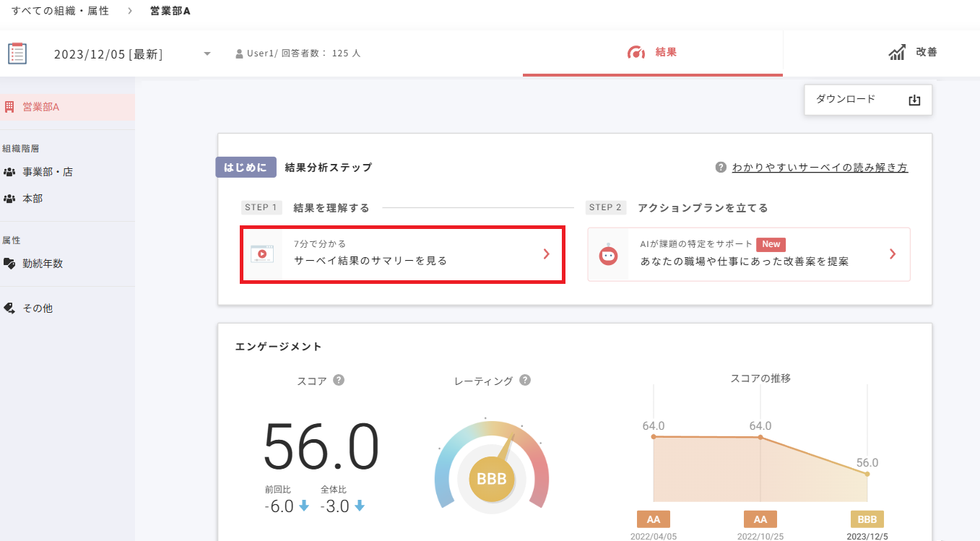Open the help icon beside スコア
Viewport: 980px width, 541px height.
(338, 379)
